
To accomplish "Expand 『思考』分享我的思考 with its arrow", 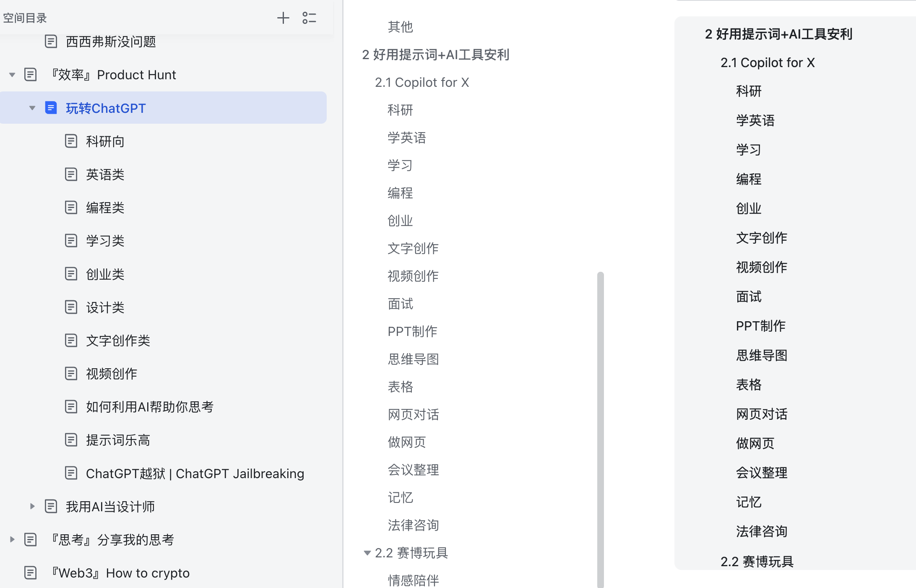I will click(x=12, y=539).
